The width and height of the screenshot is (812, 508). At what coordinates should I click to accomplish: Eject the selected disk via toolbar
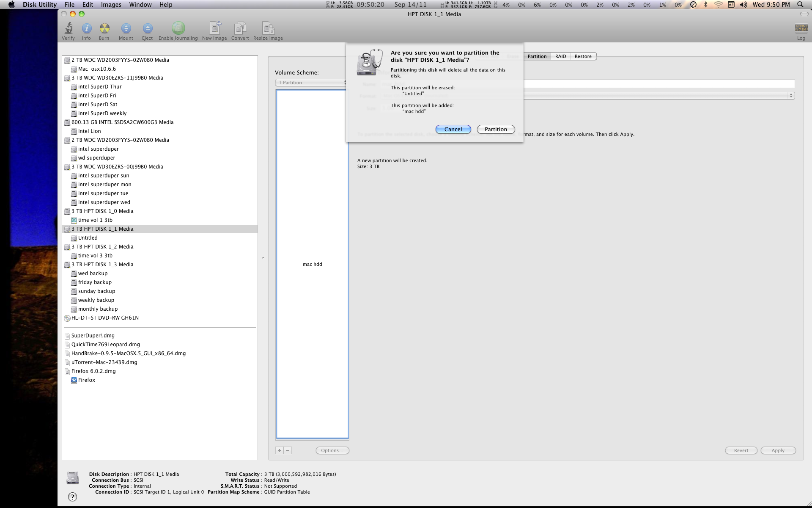[x=147, y=31]
